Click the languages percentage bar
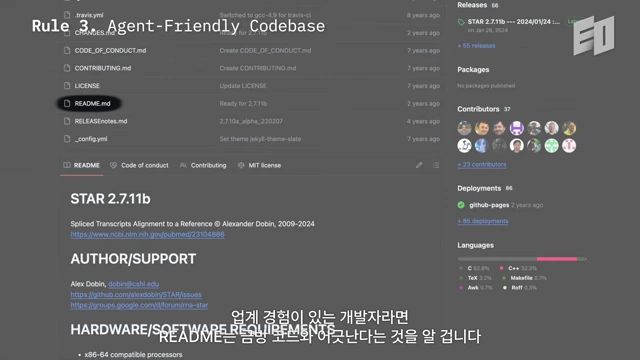Image resolution: width=640 pixels, height=360 pixels. coord(522,259)
